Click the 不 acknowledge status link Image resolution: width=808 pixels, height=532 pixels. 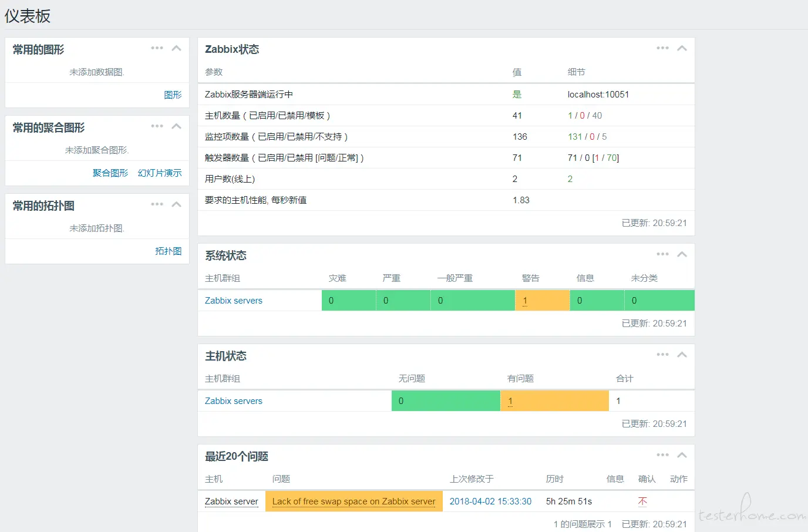[642, 501]
